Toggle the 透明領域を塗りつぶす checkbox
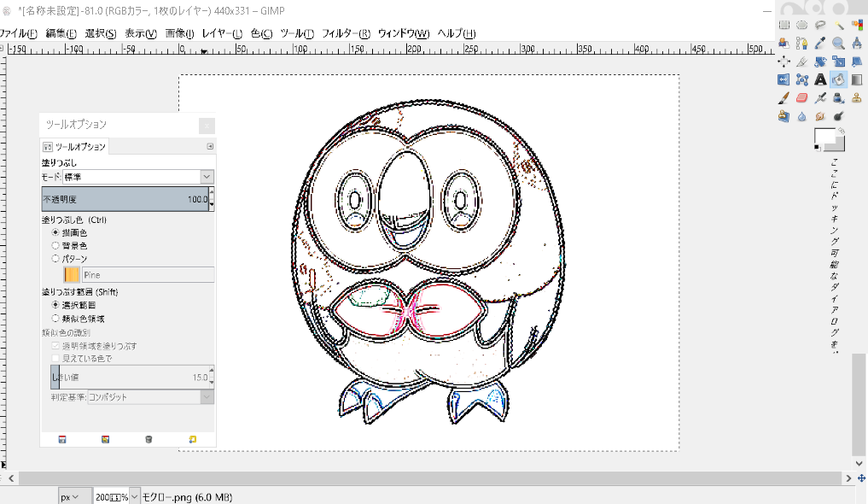The height and width of the screenshot is (504, 868). click(55, 346)
